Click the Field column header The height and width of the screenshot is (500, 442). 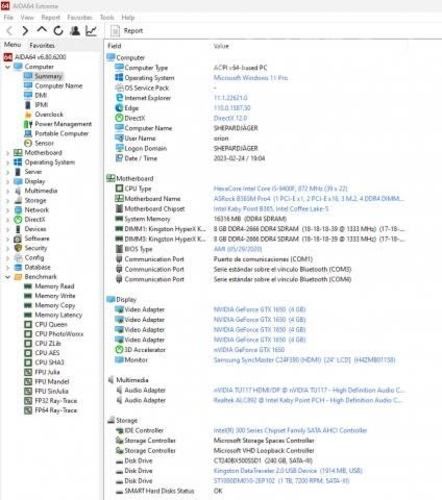(x=114, y=46)
